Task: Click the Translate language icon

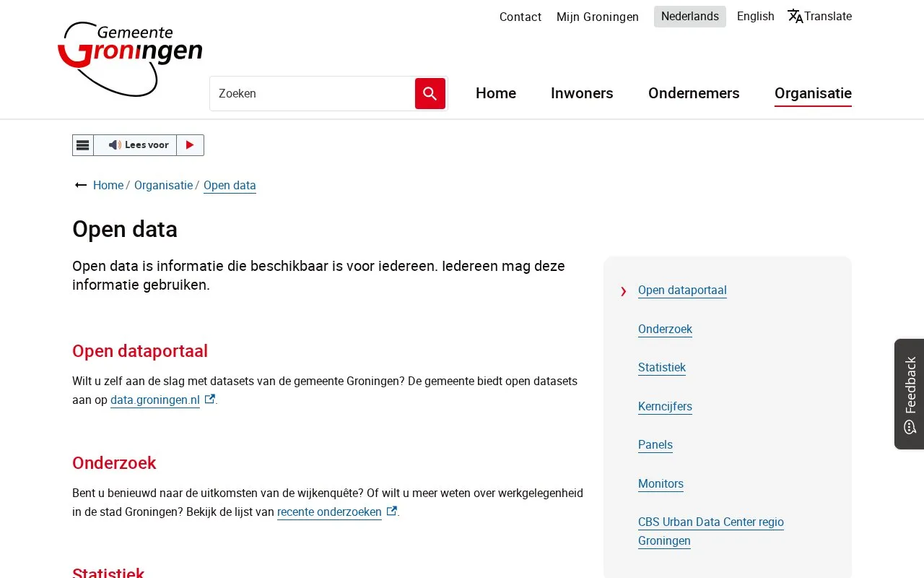Action: [x=796, y=17]
